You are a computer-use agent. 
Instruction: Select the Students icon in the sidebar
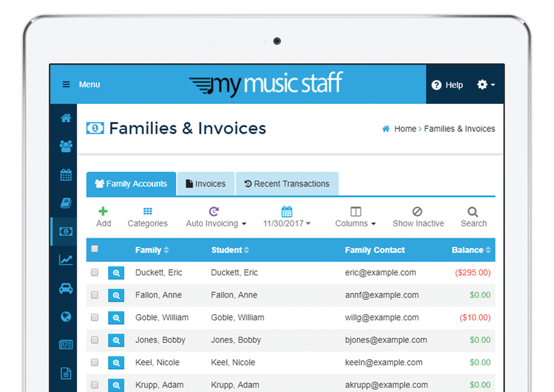pyautogui.click(x=64, y=146)
